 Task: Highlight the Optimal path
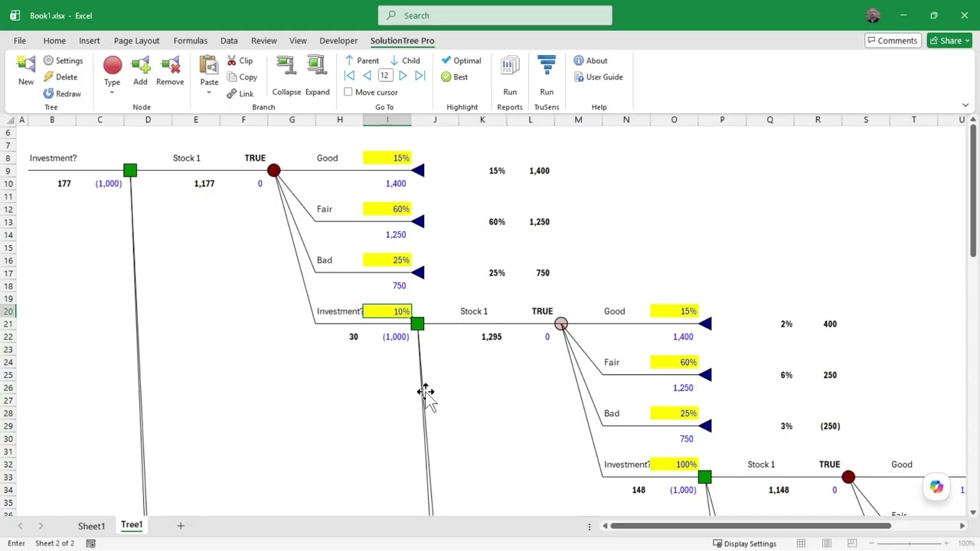tap(461, 60)
